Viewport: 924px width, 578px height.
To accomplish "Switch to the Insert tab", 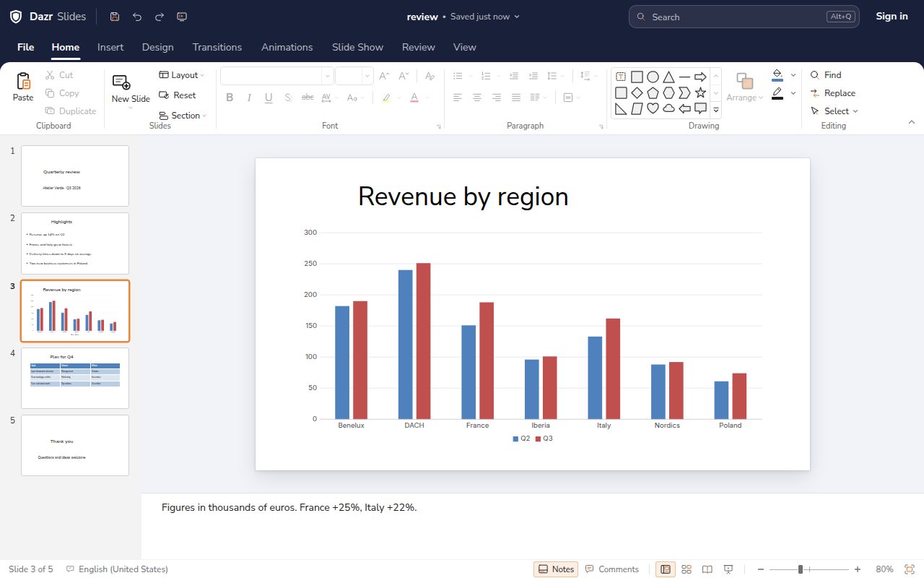I will coord(110,47).
